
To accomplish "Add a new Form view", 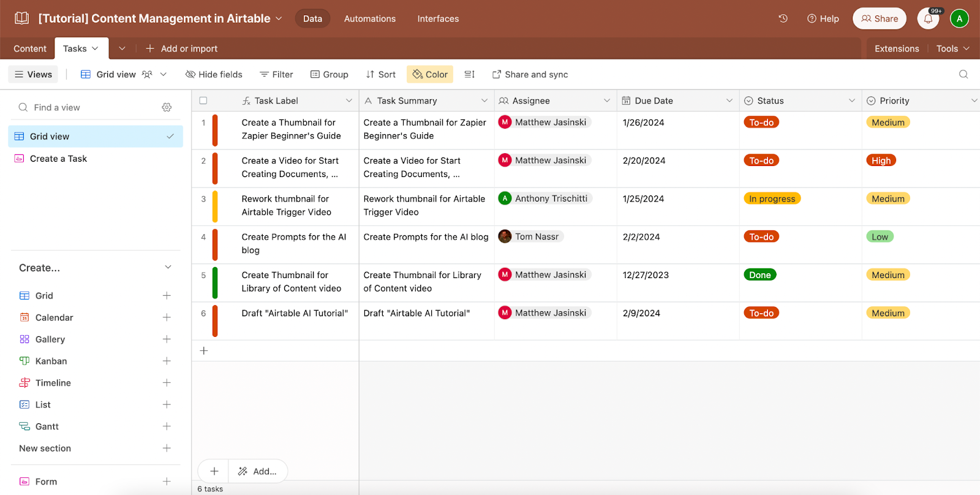I will (x=167, y=482).
